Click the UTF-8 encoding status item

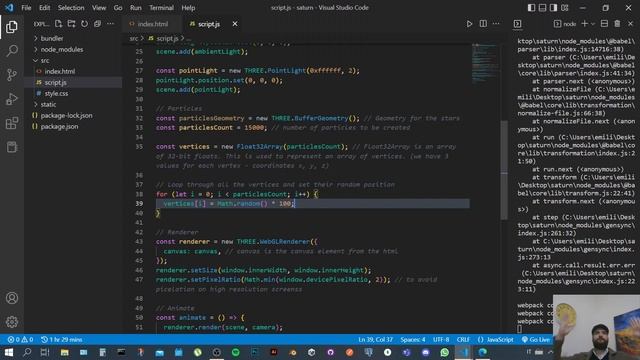tap(441, 340)
